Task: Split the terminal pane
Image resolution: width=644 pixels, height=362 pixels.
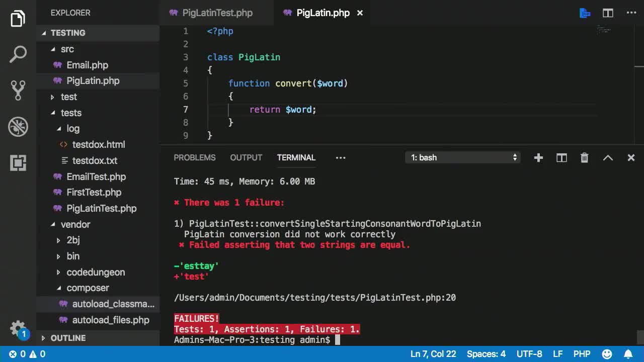Action: [x=561, y=157]
